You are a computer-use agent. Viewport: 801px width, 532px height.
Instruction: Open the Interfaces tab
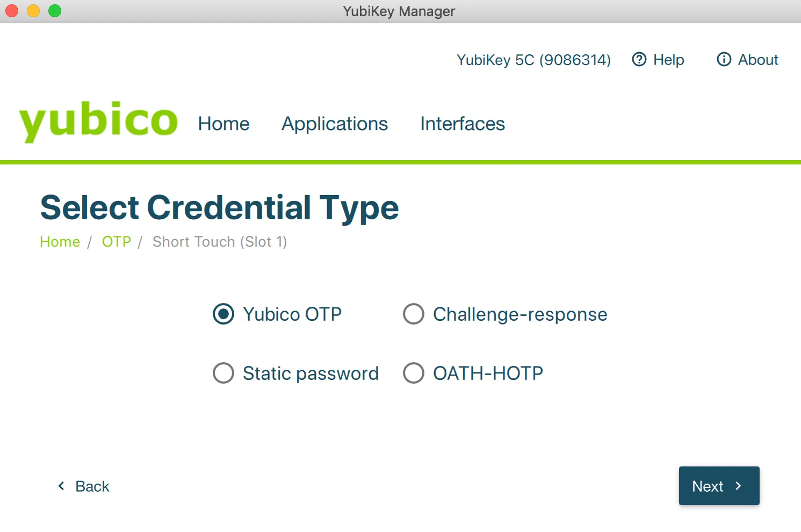coord(462,124)
